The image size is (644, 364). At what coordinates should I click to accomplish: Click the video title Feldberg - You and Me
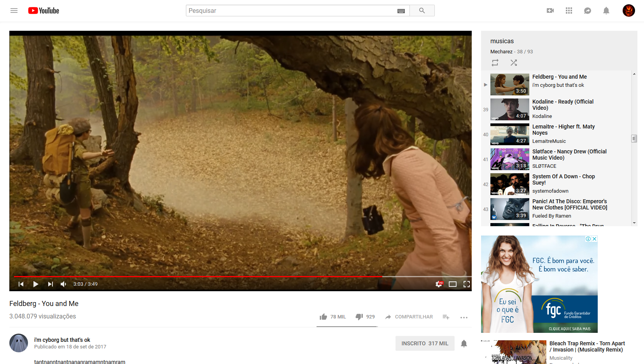(x=44, y=304)
